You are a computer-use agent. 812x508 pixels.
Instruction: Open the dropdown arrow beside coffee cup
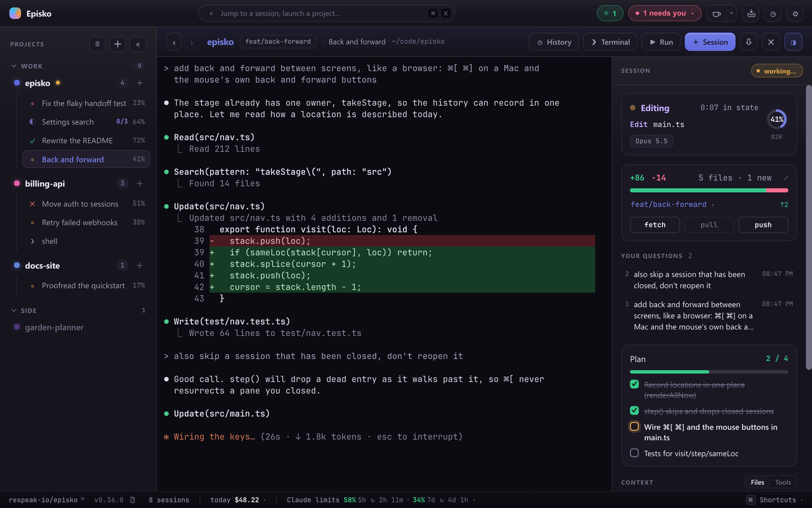click(x=731, y=14)
